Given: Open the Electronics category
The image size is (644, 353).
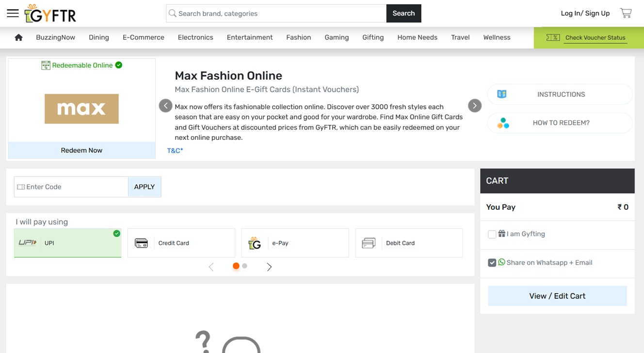Looking at the screenshot, I should click(195, 37).
